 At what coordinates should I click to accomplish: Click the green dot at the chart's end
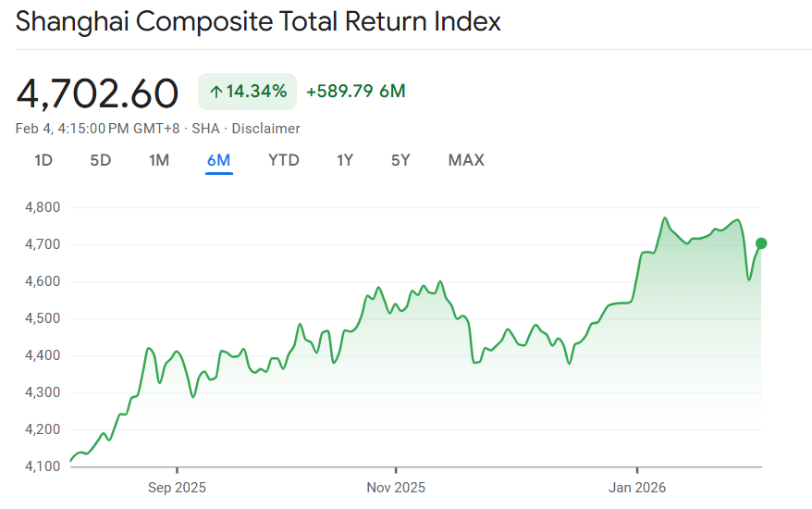point(761,243)
